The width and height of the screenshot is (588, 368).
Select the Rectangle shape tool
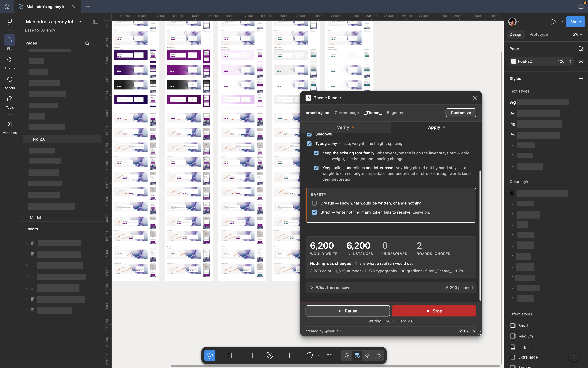(250, 355)
